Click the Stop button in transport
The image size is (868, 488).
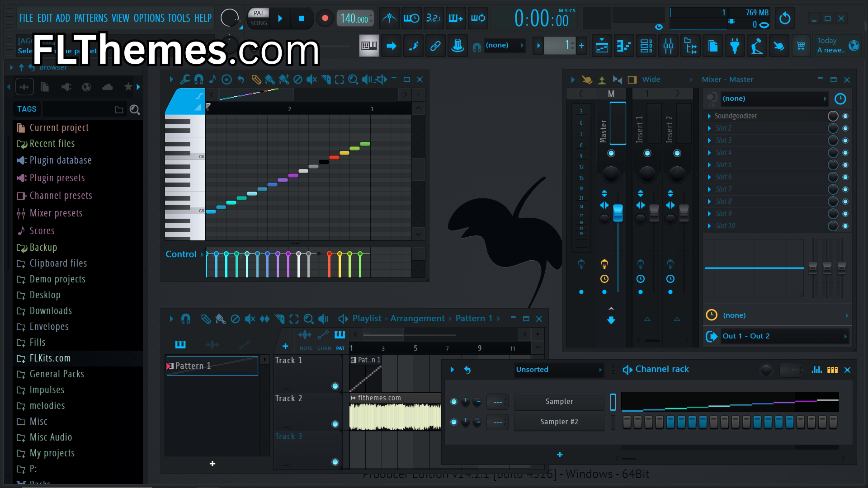[302, 19]
